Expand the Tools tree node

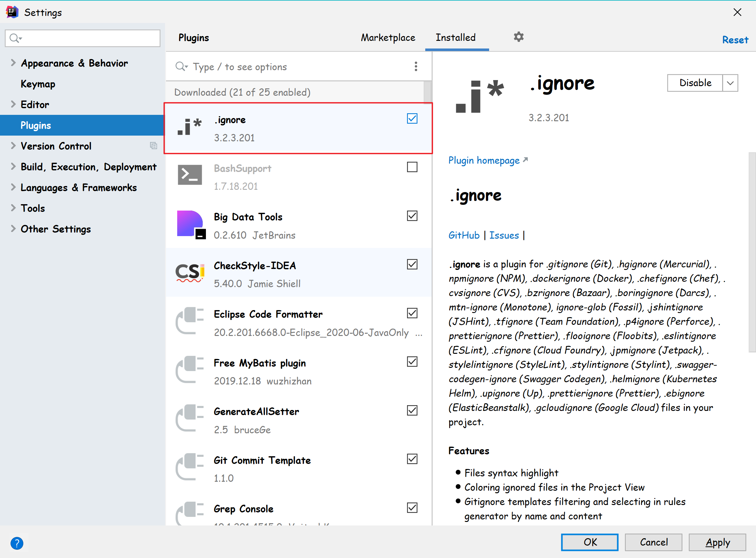point(13,208)
